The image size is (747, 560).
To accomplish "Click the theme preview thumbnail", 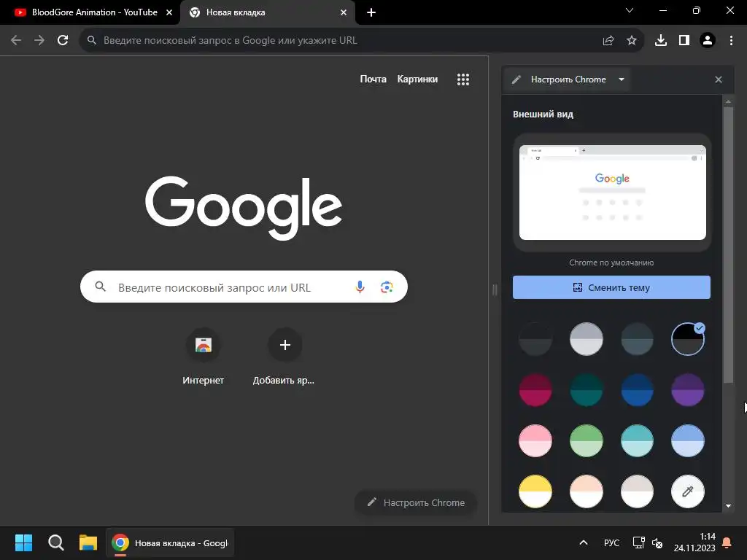I will pyautogui.click(x=612, y=192).
